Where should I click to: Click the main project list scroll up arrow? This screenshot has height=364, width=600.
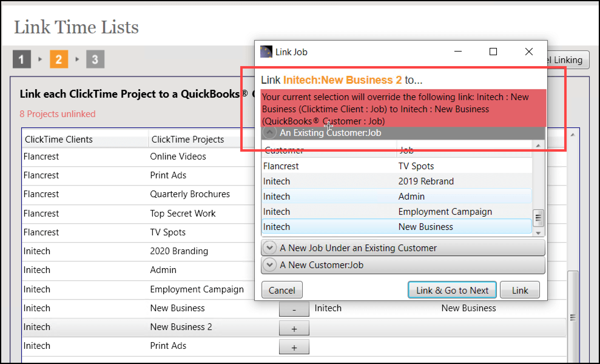pos(573,135)
